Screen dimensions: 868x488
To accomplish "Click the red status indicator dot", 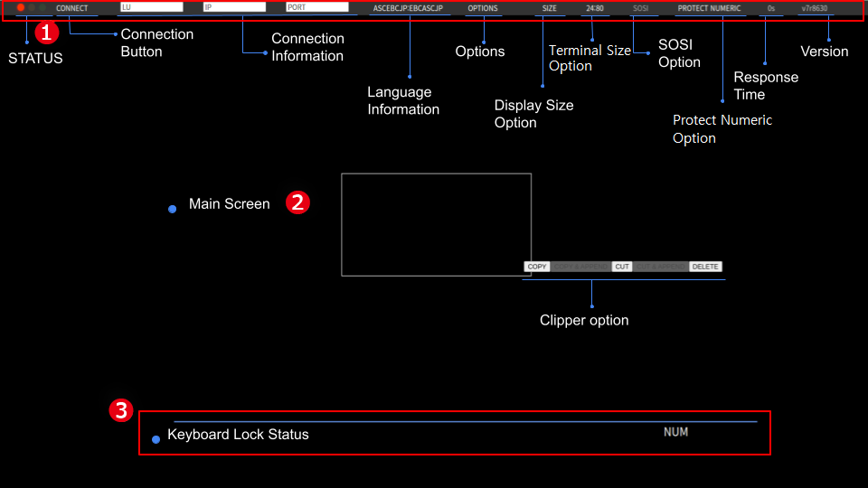I will pyautogui.click(x=21, y=7).
